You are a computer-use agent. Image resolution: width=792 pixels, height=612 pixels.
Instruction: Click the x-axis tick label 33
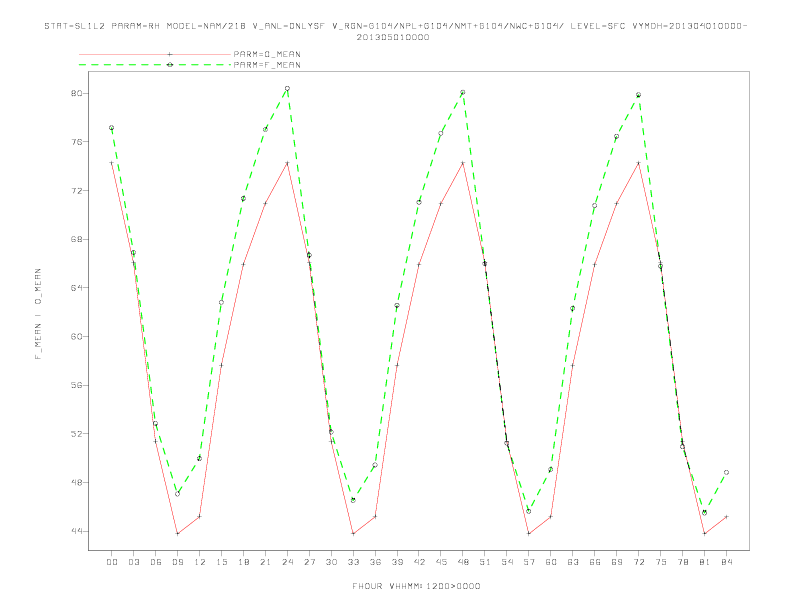(x=353, y=562)
